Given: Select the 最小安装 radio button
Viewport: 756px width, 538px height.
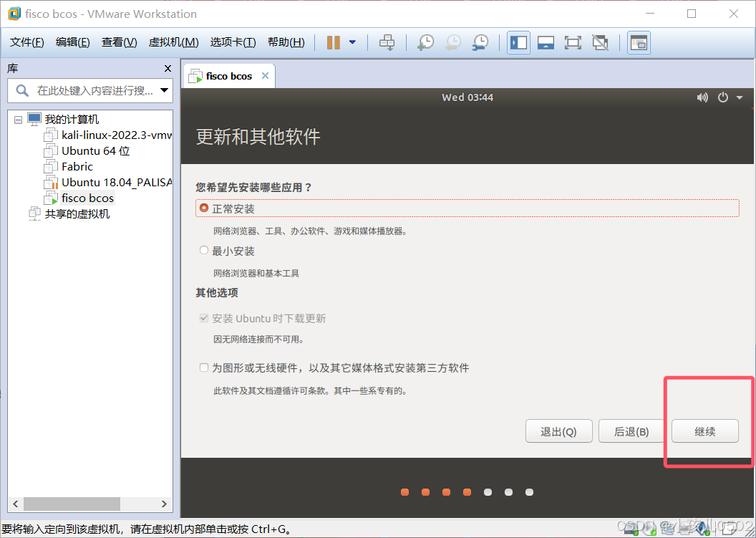Looking at the screenshot, I should click(x=204, y=250).
